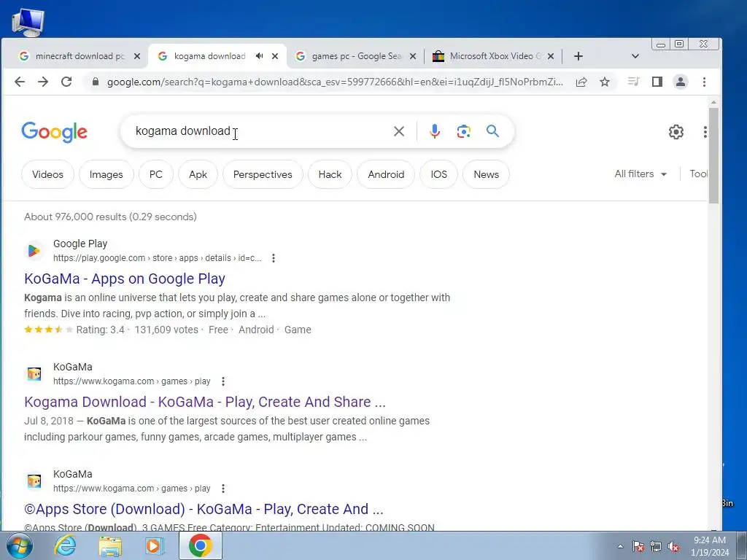Viewport: 747px width, 560px height.
Task: Open the Computer desktop icon
Action: coord(28,22)
